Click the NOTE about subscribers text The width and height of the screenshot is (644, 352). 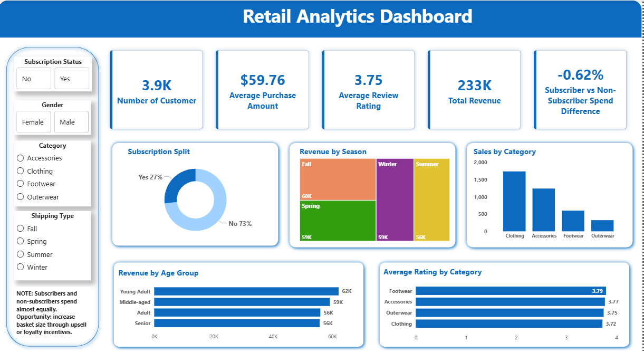click(52, 313)
